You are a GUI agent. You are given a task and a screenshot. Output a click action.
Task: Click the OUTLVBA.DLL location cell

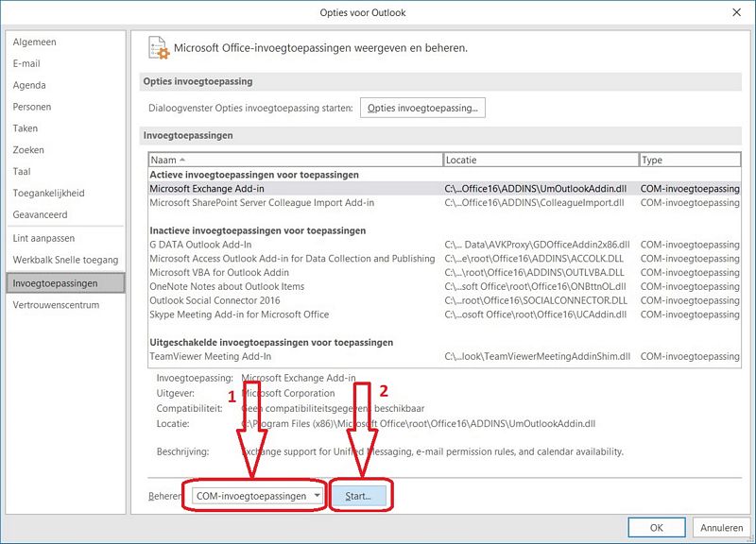coord(534,273)
